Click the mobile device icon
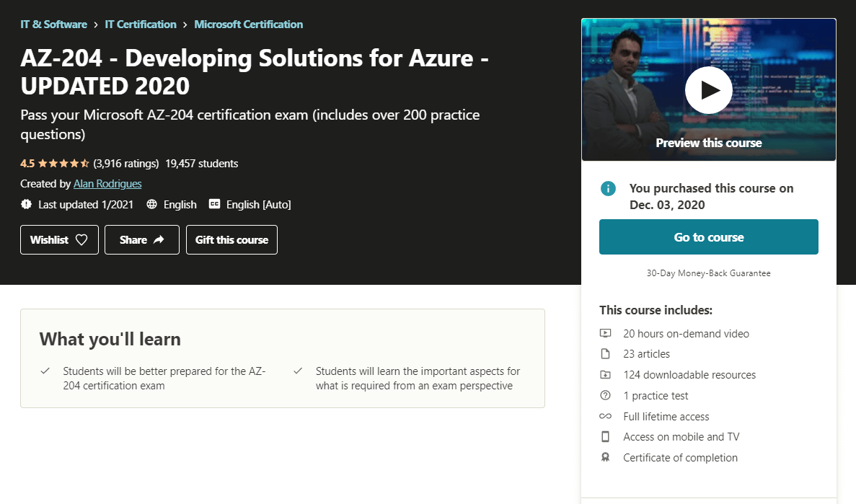 [x=606, y=437]
